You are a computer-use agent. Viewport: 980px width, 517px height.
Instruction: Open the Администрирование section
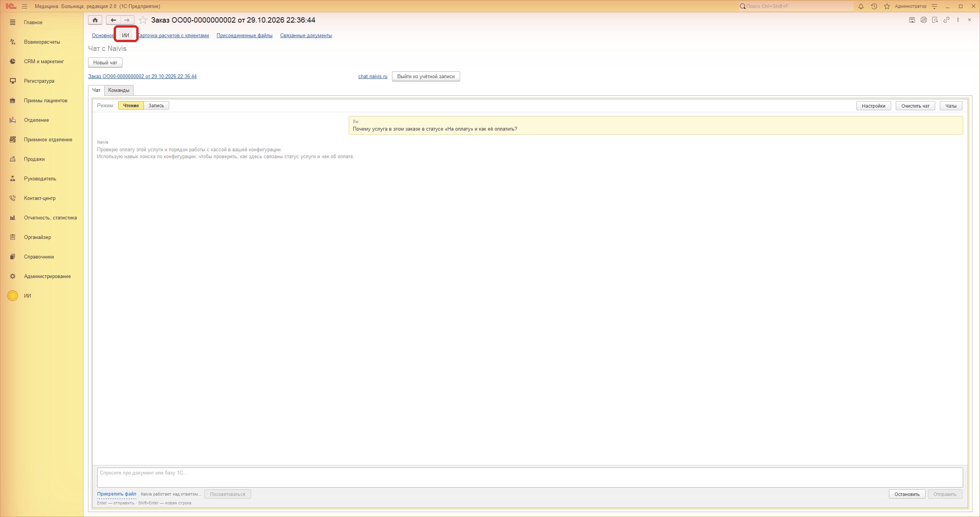42,276
